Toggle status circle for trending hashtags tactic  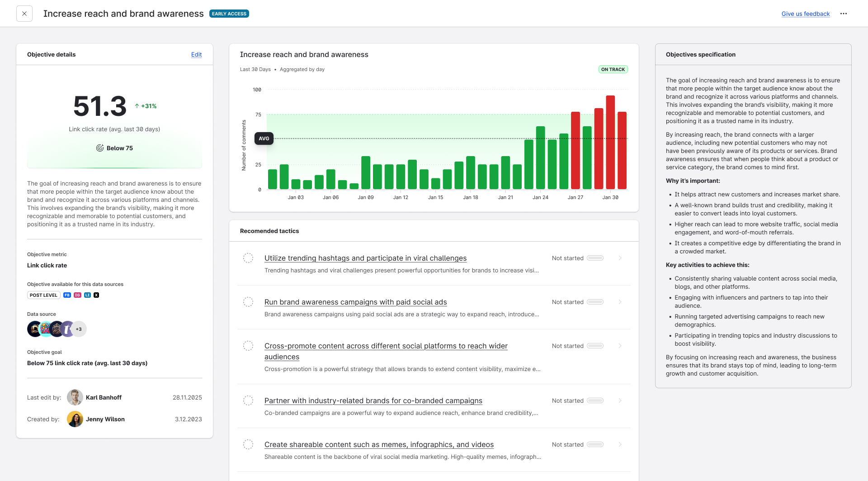[x=248, y=258]
